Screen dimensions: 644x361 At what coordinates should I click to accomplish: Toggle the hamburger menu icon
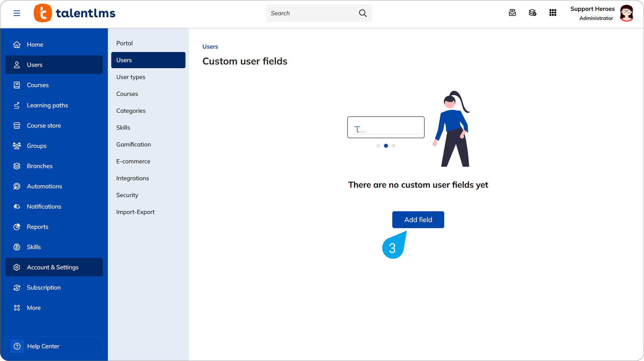click(x=17, y=13)
